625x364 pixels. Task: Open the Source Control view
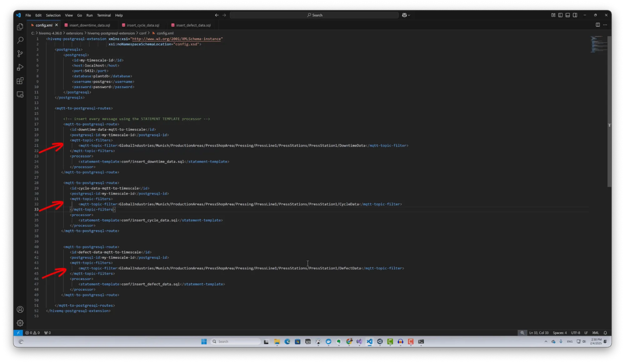20,54
